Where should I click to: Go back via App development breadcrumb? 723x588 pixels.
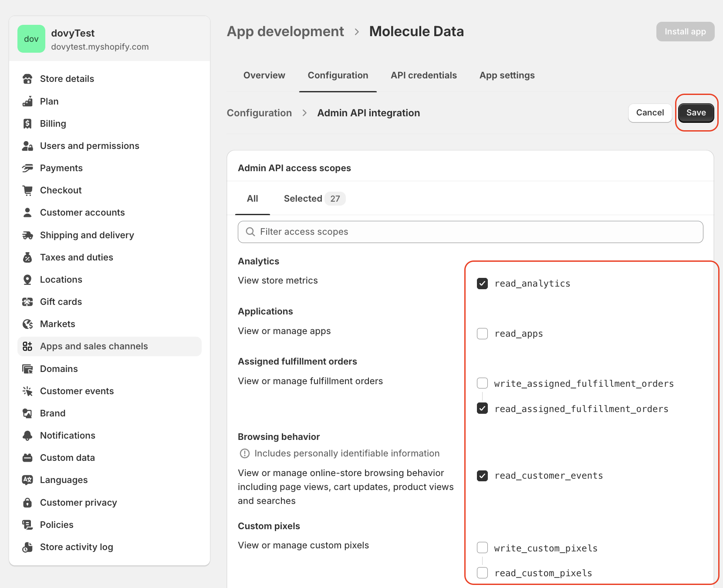285,32
